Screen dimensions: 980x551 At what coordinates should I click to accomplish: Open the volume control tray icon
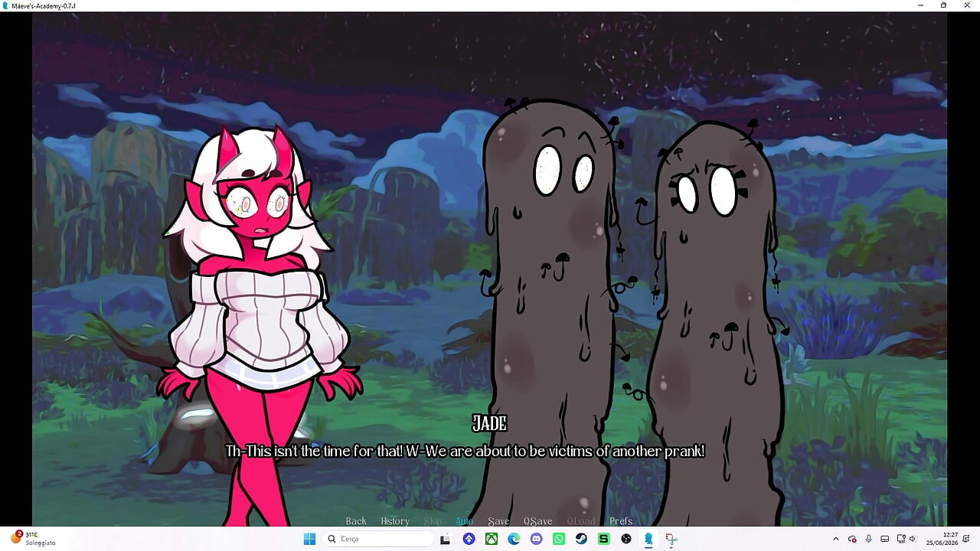pos(913,539)
